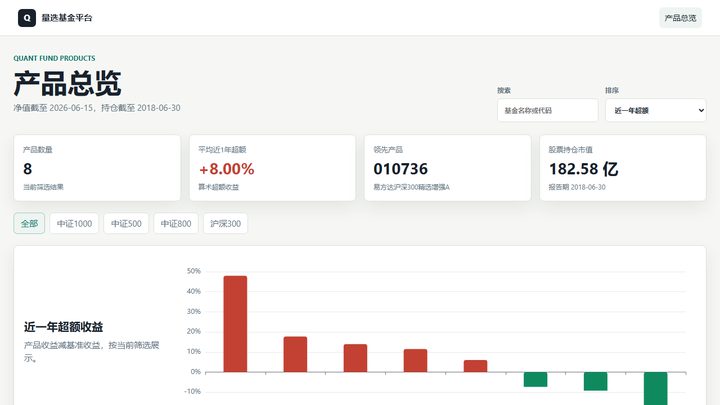Image resolution: width=720 pixels, height=405 pixels.
Task: Click the 算术超额收益 caption
Action: 219,187
